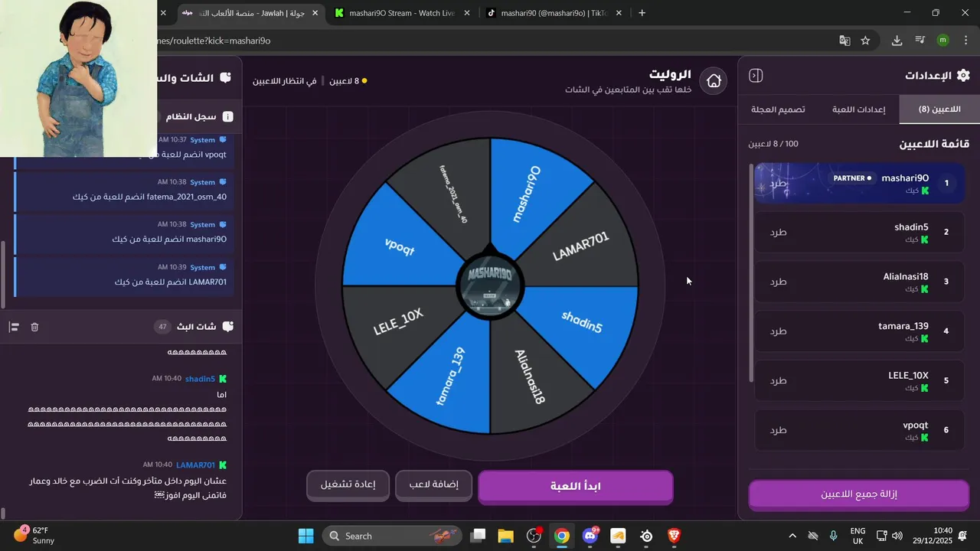Click the ENG UK language indicator
This screenshot has height=551, width=980.
click(x=857, y=536)
